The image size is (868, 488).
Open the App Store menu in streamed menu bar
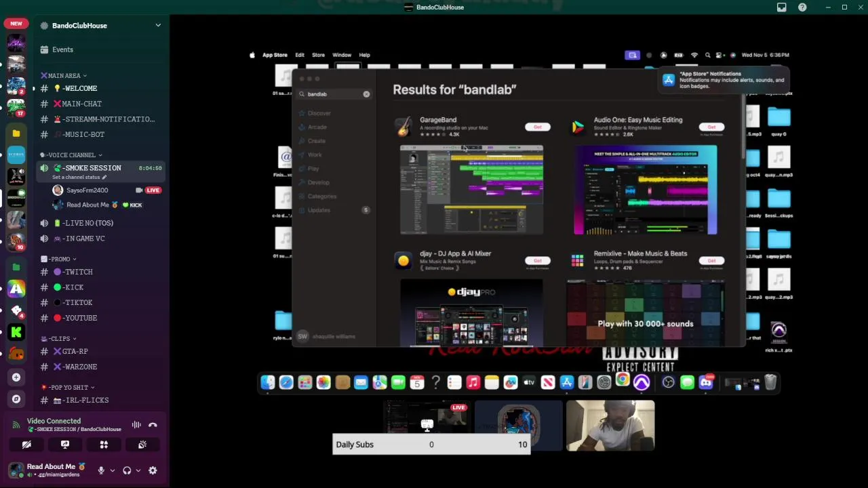coord(275,55)
